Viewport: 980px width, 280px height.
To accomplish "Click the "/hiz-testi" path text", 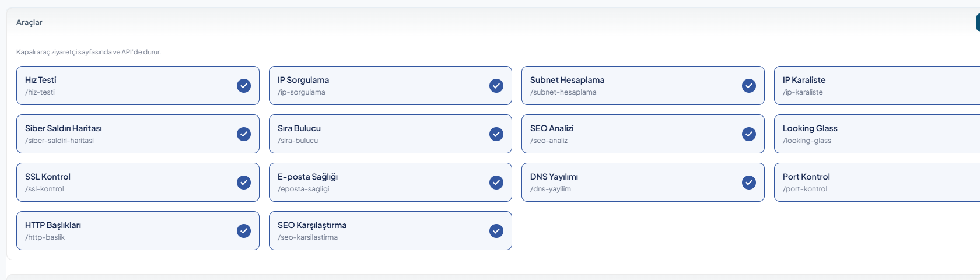I will tap(40, 92).
